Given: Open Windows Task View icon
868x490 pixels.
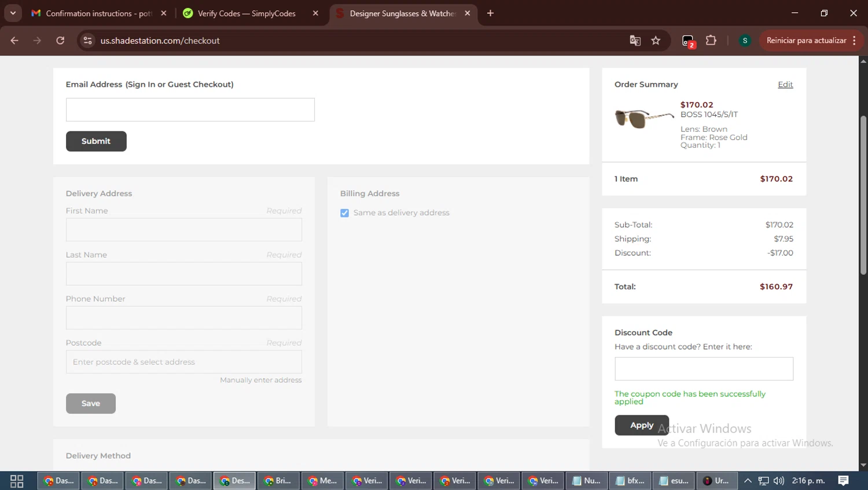Looking at the screenshot, I should (x=17, y=481).
